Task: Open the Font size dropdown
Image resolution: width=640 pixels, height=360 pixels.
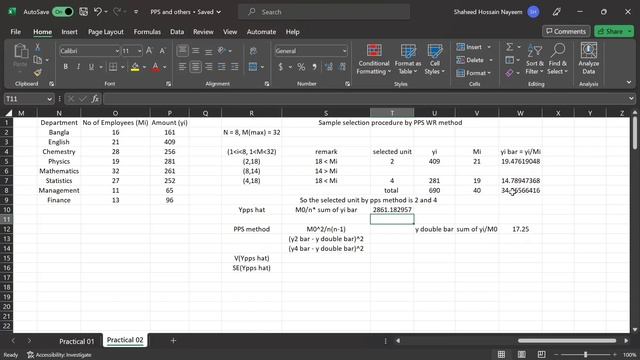Action: [140, 51]
